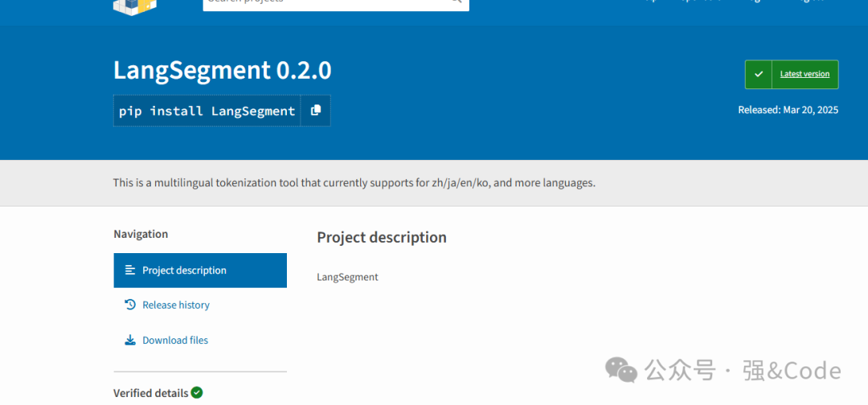
Task: Click the Project description heading
Action: point(382,237)
